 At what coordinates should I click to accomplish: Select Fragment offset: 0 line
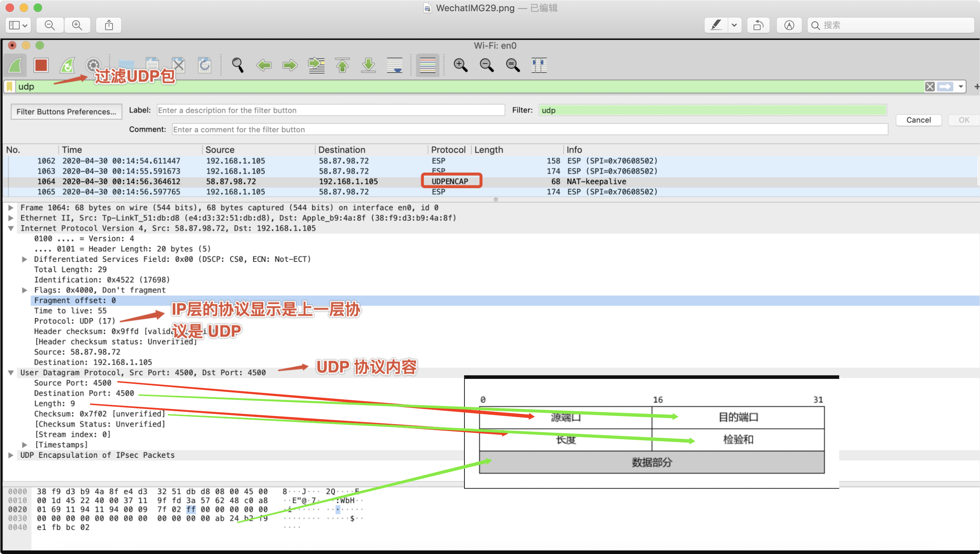click(505, 300)
